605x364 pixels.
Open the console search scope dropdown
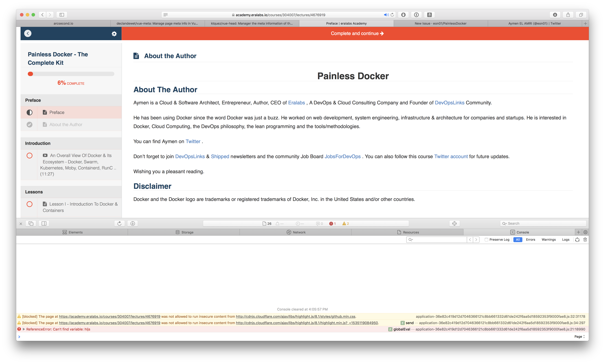(x=411, y=240)
